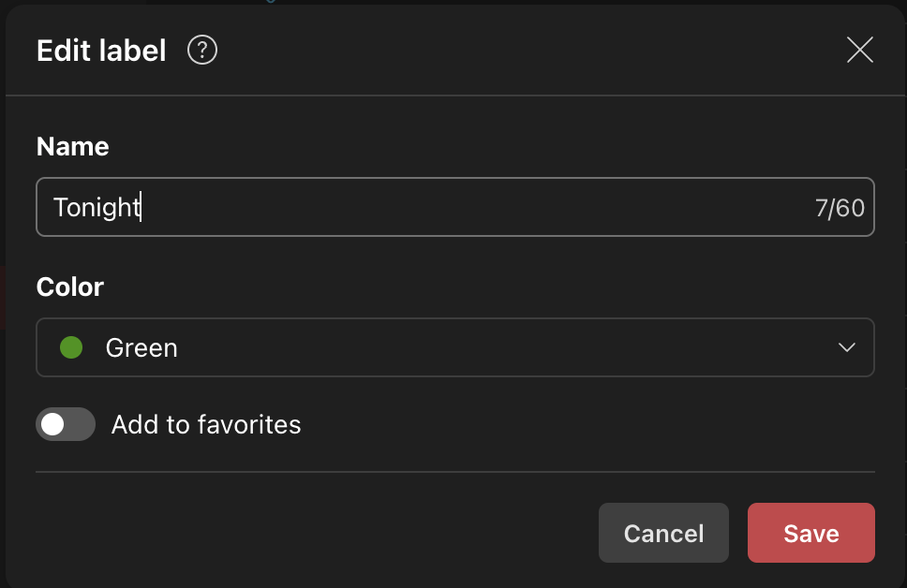Click empty space in the Name field
This screenshot has height=588, width=907.
pos(468,207)
